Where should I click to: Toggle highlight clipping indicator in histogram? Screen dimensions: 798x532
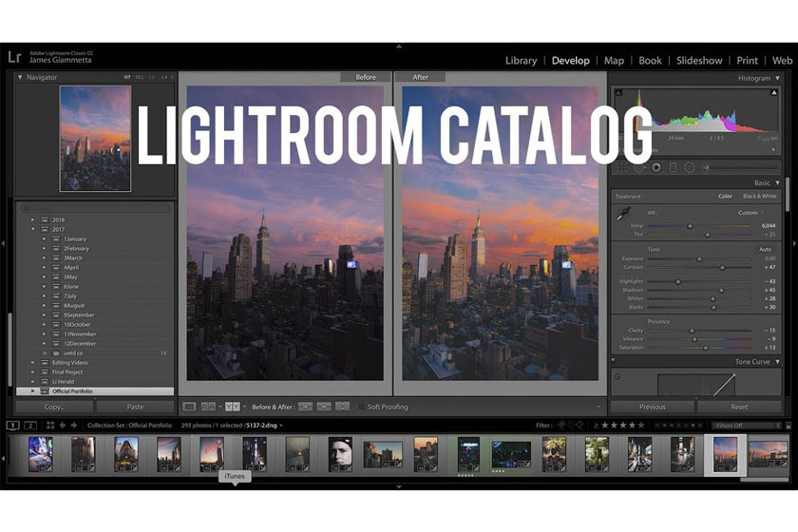(x=773, y=93)
